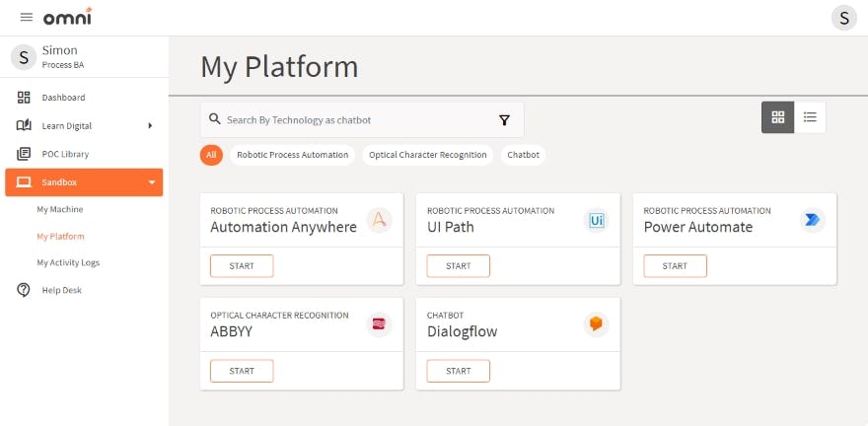Image resolution: width=868 pixels, height=426 pixels.
Task: Click the Power Automate logo icon
Action: click(x=812, y=220)
